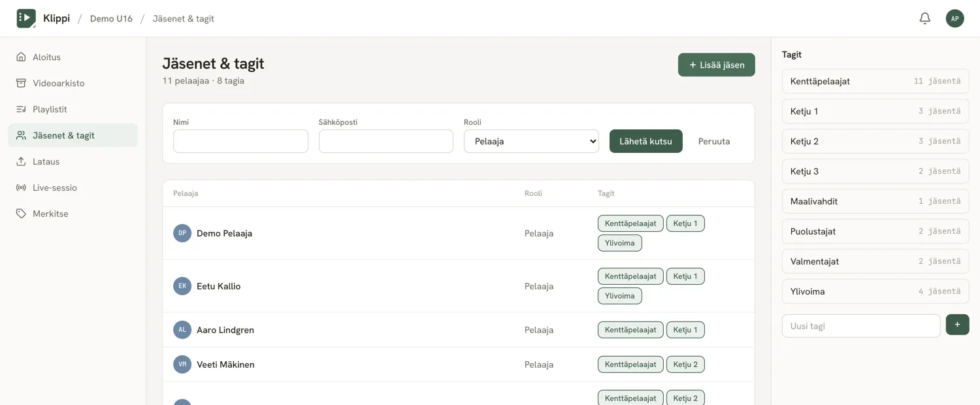Click the name Aaro Lindgren in the table
980x405 pixels.
click(225, 330)
